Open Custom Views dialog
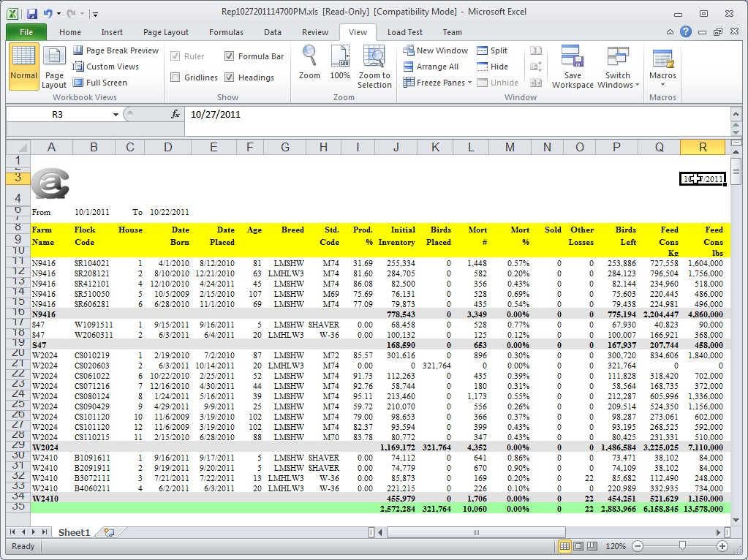Image resolution: width=748 pixels, height=560 pixels. (x=106, y=67)
